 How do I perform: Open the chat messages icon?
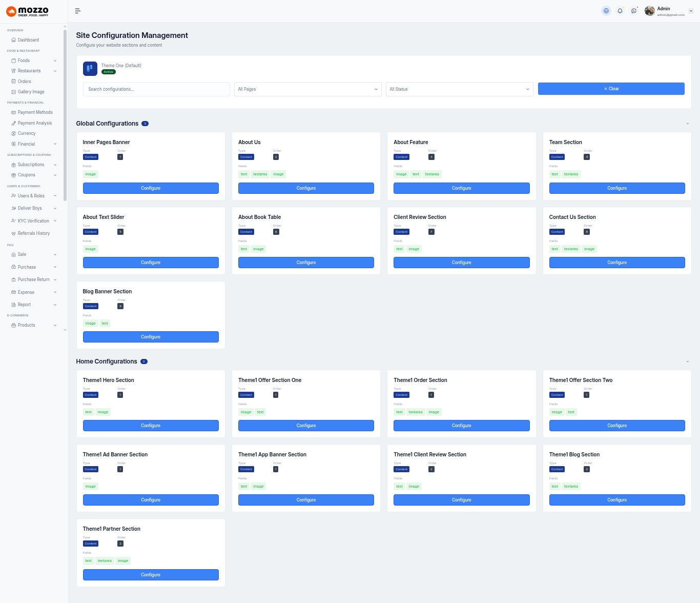coord(634,11)
